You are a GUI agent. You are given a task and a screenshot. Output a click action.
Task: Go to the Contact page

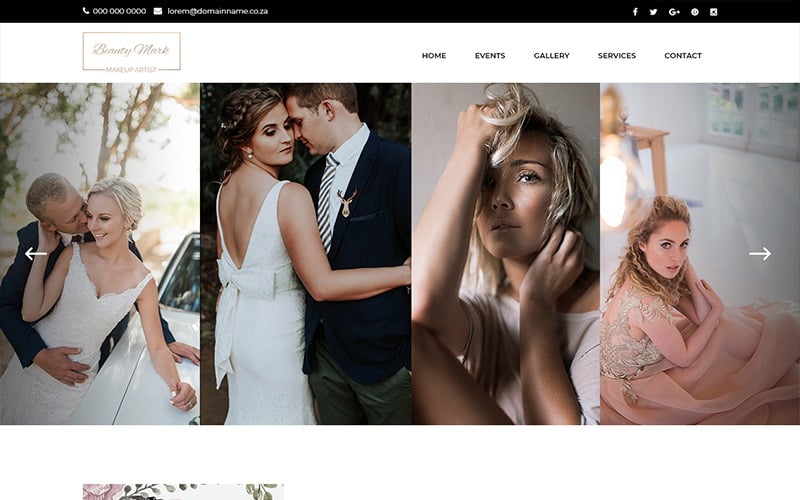point(683,56)
